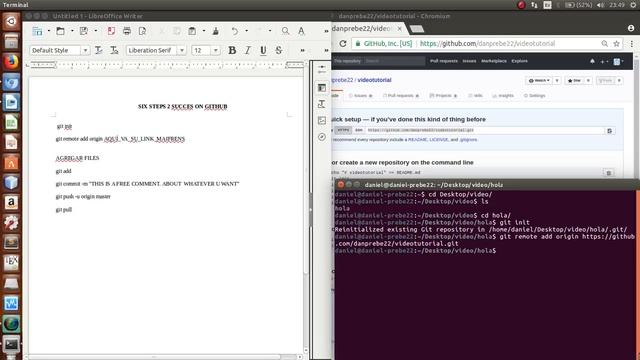The width and height of the screenshot is (640, 360).
Task: Click the New document icon in Writer
Action: [x=37, y=31]
